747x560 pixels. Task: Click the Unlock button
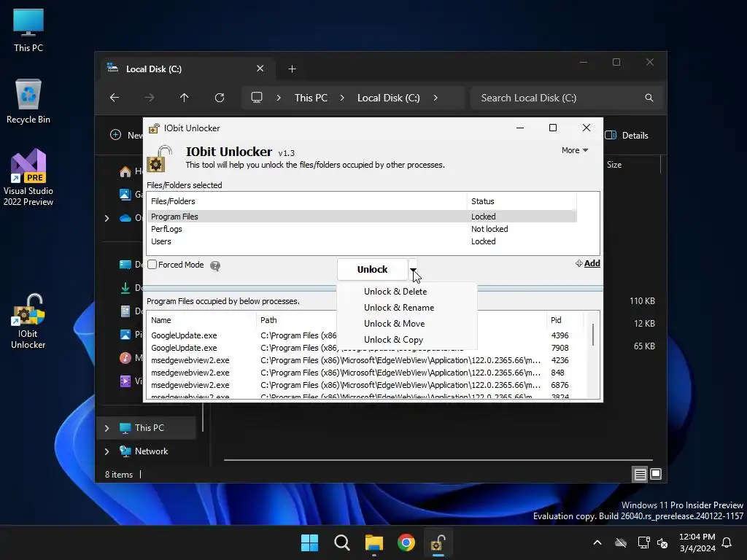click(373, 270)
